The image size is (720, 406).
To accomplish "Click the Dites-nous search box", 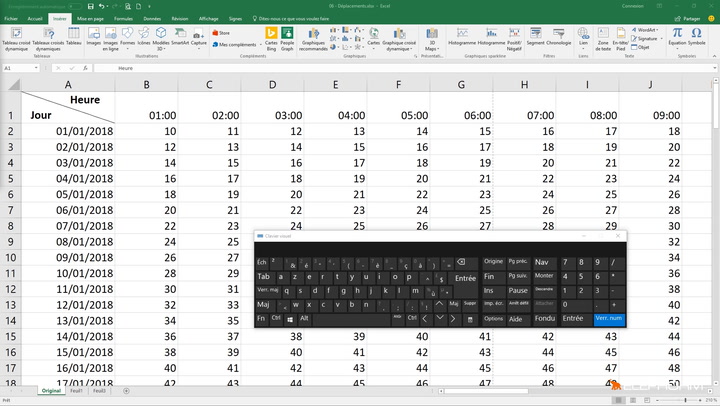I will (x=291, y=19).
